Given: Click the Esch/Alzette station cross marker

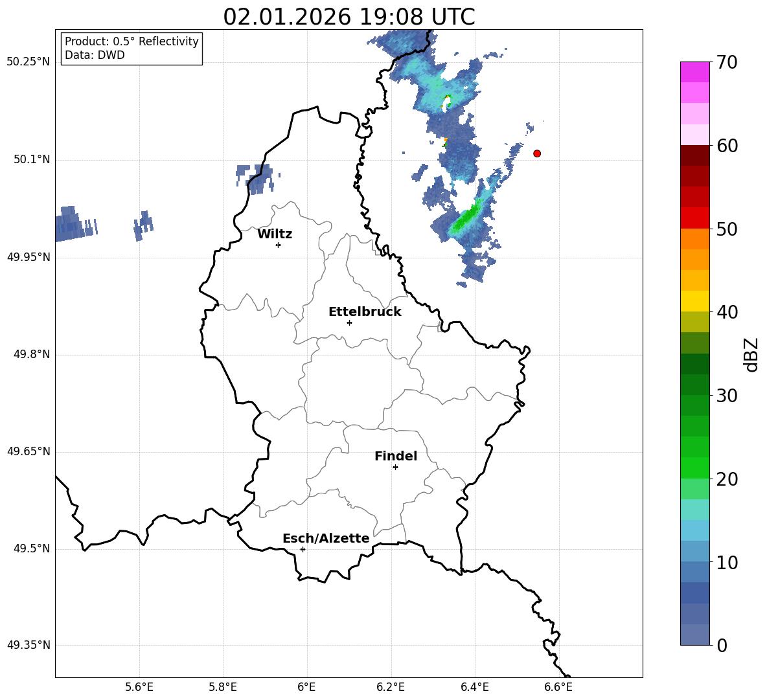Looking at the screenshot, I should point(303,549).
